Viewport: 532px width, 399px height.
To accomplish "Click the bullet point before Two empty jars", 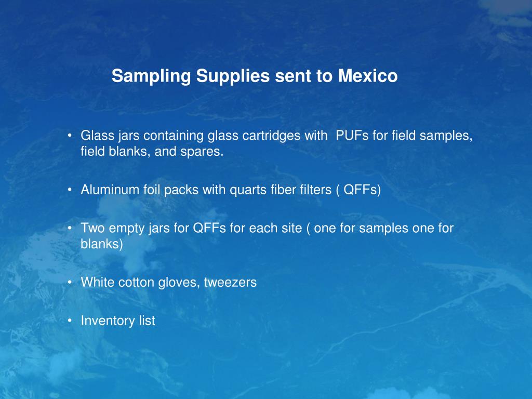I will click(x=70, y=229).
